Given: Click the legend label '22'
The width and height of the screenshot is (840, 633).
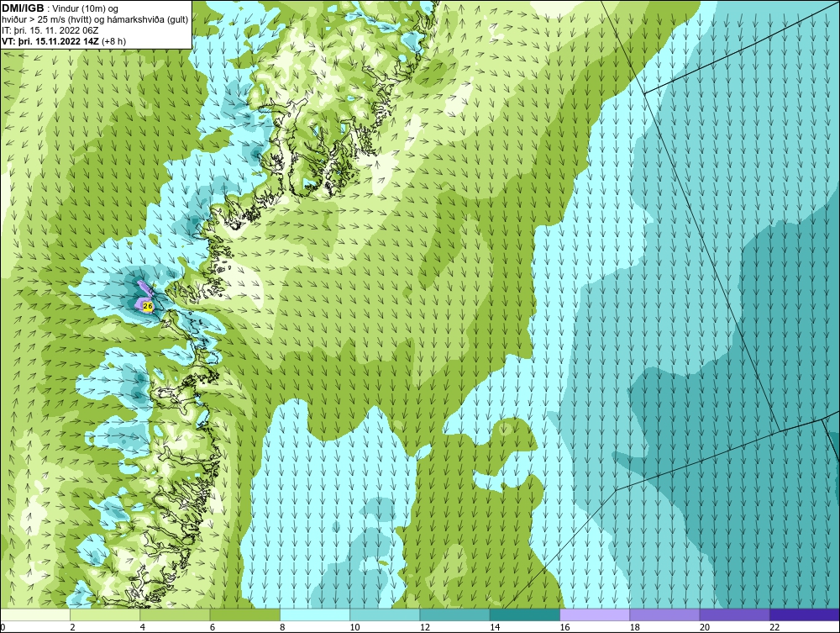Looking at the screenshot, I should click(774, 627).
